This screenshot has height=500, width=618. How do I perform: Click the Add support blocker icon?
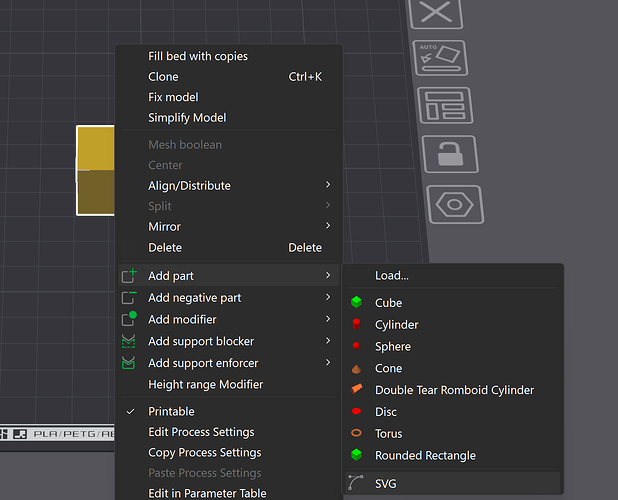(x=128, y=341)
